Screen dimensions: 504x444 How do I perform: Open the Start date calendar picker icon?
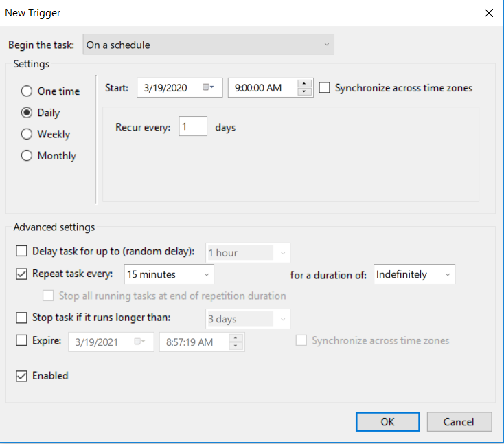tap(208, 87)
